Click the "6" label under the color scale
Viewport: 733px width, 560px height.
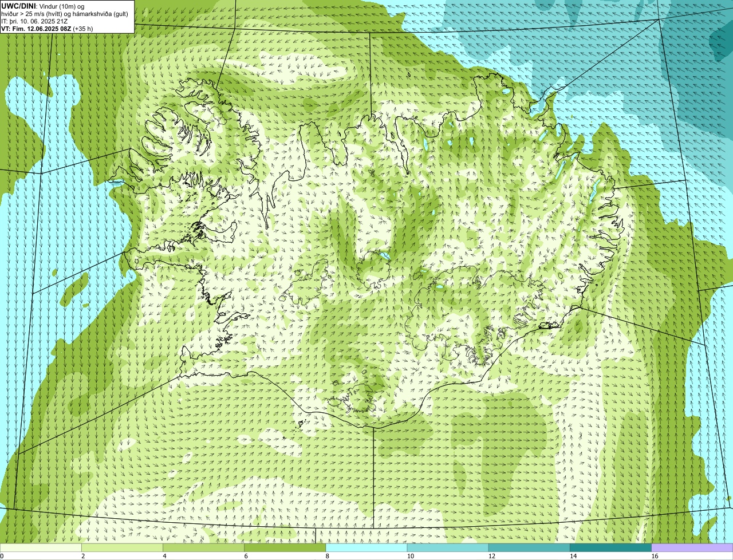tap(246, 556)
